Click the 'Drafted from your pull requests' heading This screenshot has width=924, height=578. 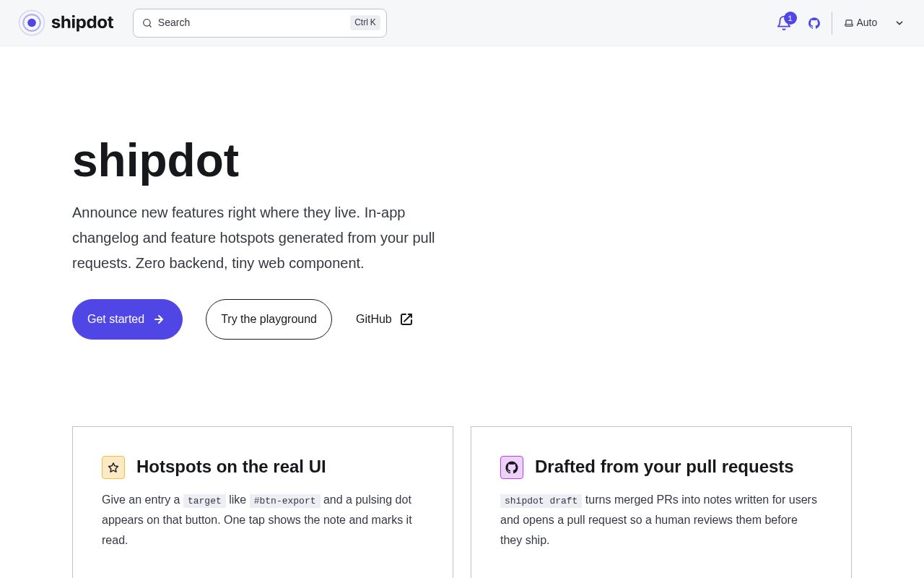pos(664,467)
